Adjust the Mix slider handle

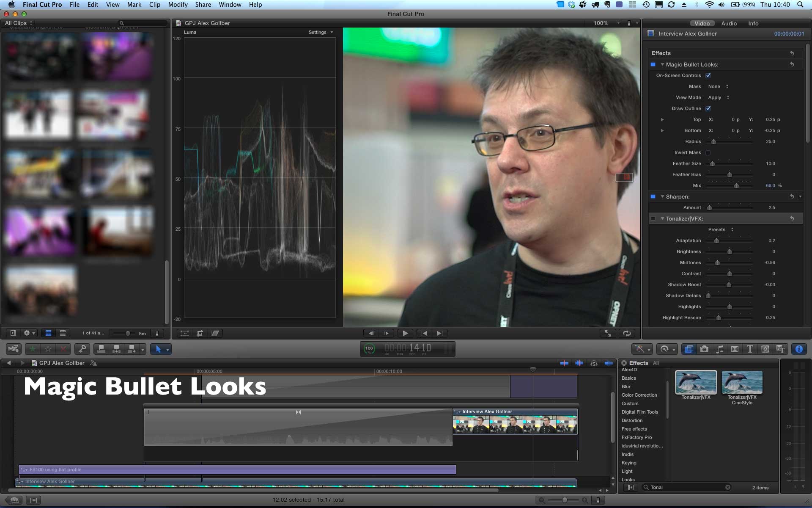click(736, 185)
